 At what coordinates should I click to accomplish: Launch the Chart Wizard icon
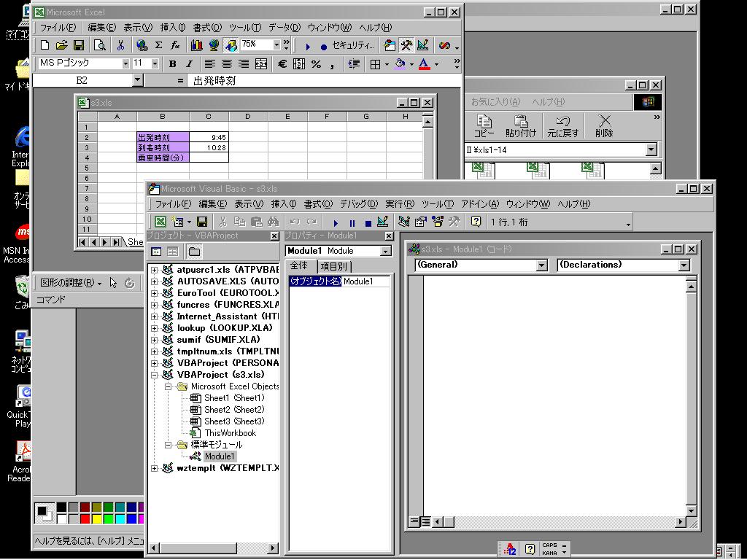[196, 45]
